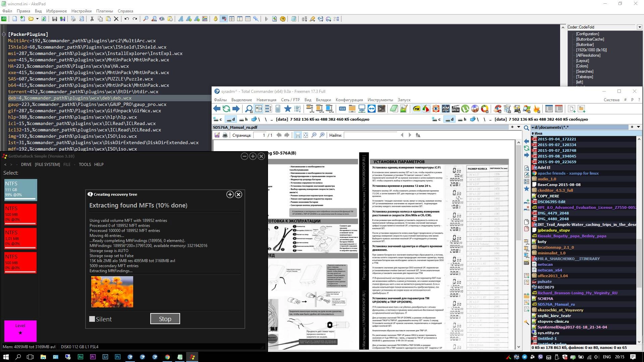This screenshot has height=362, width=644.
Task: Open the Плагины menu in AkelPad
Action: (x=105, y=11)
